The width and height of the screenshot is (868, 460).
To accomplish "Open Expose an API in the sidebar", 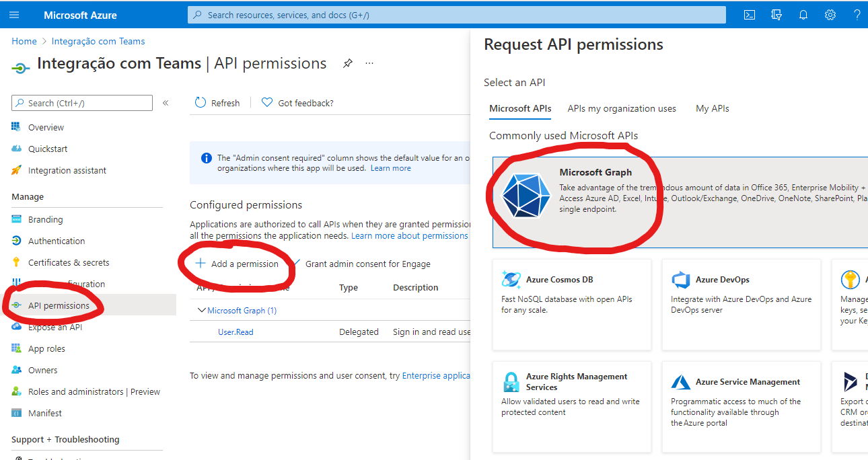I will [x=55, y=327].
